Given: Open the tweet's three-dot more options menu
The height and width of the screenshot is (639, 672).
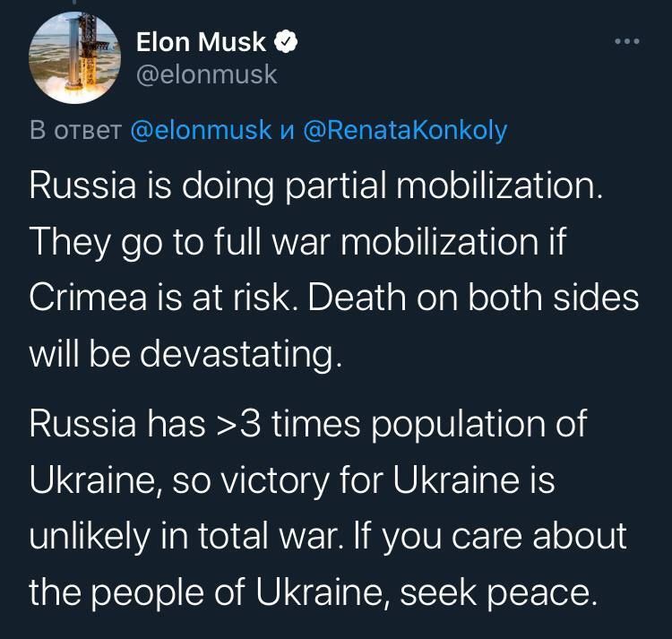Looking at the screenshot, I should click(626, 41).
